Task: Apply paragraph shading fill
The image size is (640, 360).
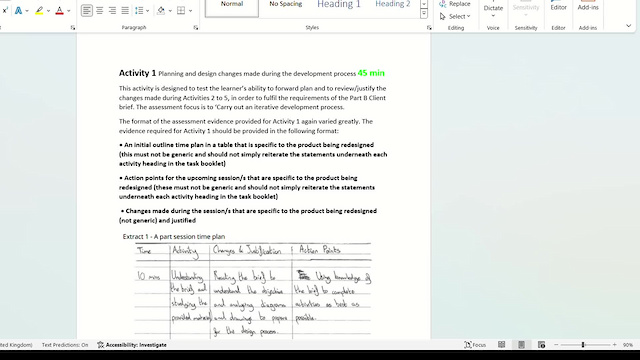Action: (161, 11)
